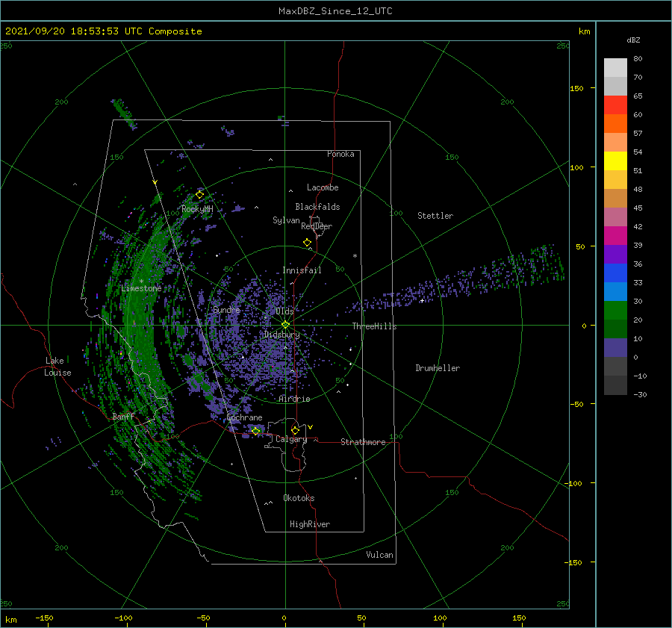
Task: Pick the bright yellow 54-51 dBZ swatch
Action: (x=615, y=161)
